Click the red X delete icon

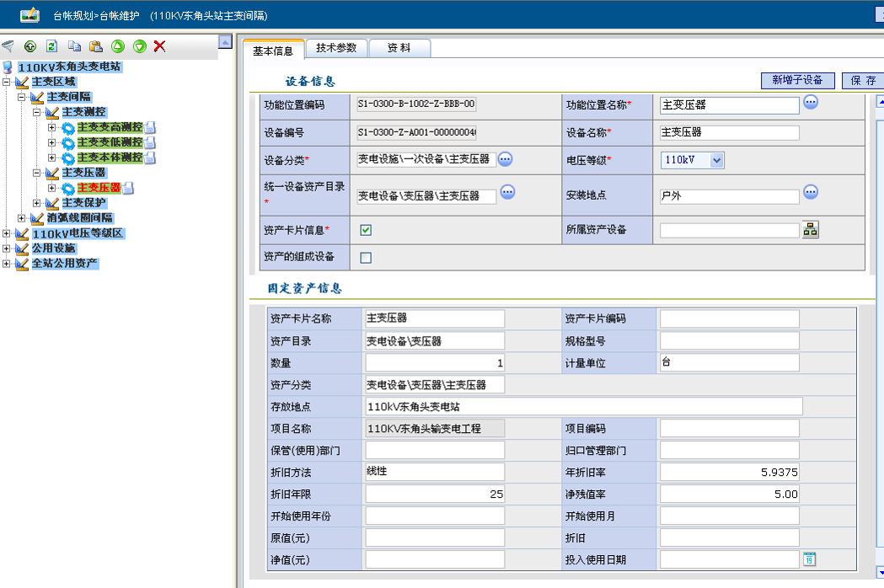point(159,46)
